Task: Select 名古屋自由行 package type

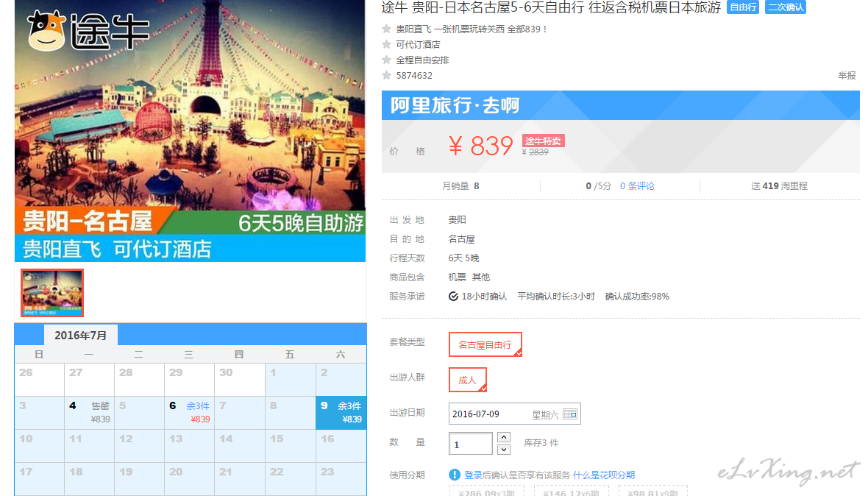Action: point(485,344)
